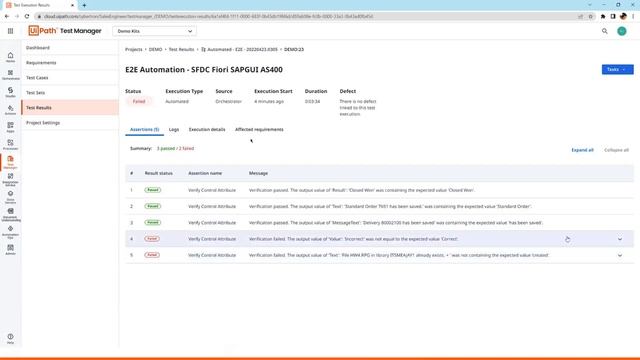Open the browser extensions puzzle icon
Viewport: 640px width, 360px height.
click(603, 16)
